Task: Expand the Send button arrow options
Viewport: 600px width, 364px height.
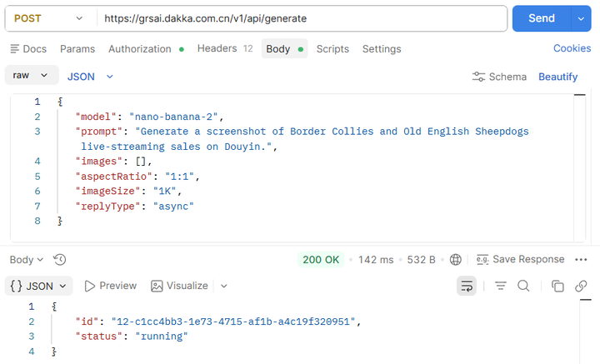Action: click(581, 18)
